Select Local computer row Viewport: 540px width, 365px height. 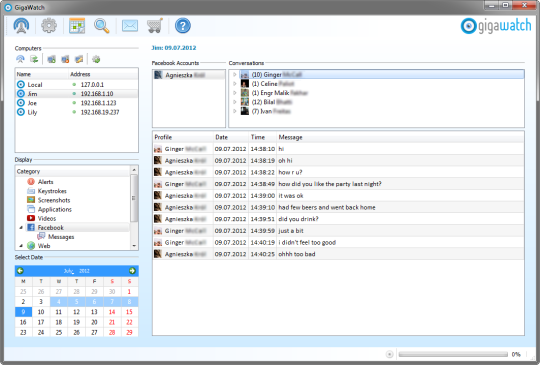click(x=76, y=84)
